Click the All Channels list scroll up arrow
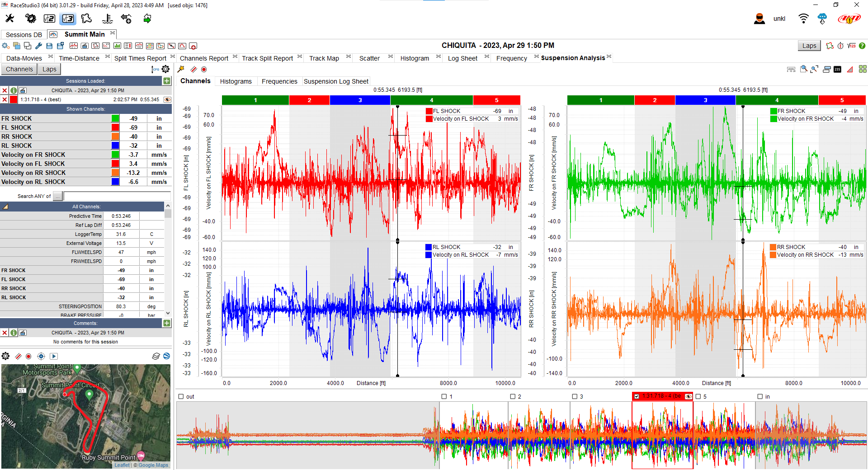 168,206
